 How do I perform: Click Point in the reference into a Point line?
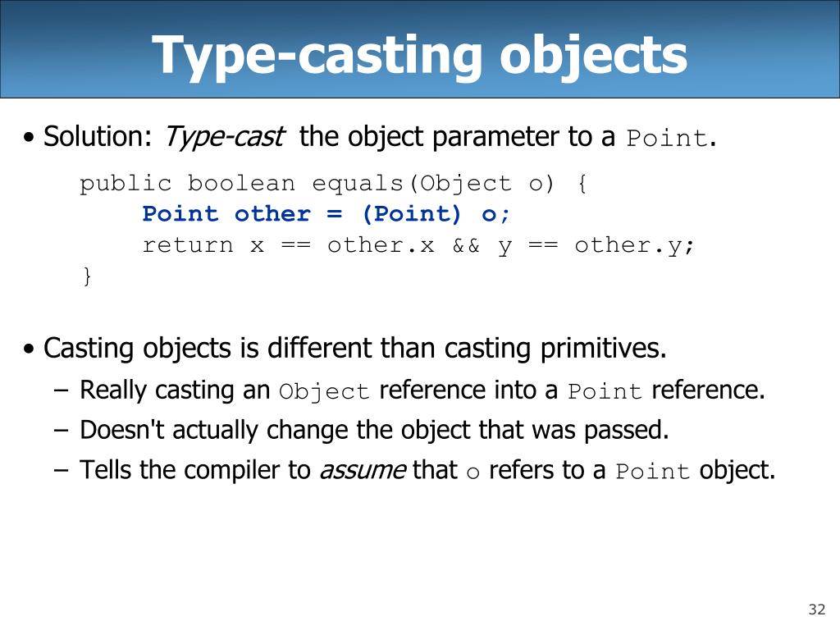tap(605, 391)
